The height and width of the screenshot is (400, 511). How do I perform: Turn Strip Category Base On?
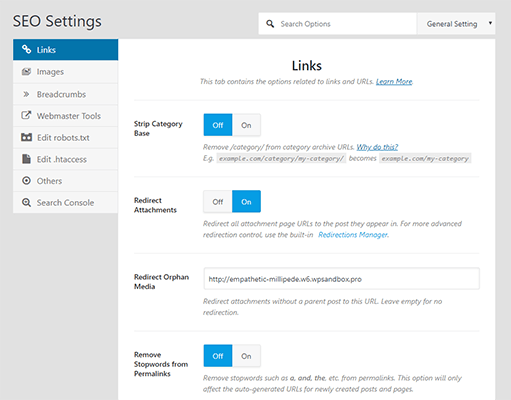coord(246,125)
